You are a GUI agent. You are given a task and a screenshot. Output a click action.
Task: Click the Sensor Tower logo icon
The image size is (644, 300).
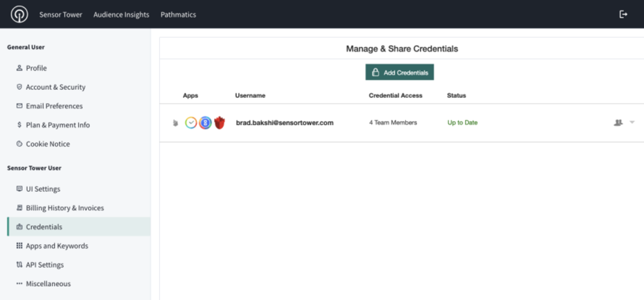click(19, 14)
